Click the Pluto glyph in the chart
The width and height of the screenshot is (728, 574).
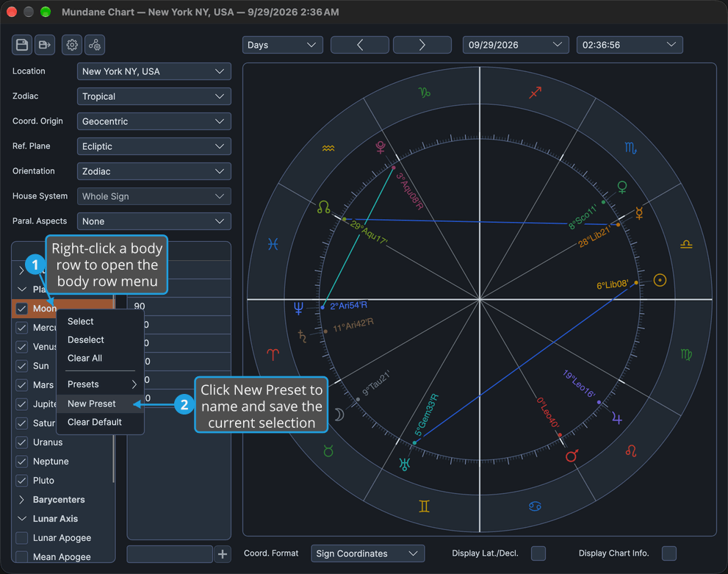pyautogui.click(x=381, y=147)
